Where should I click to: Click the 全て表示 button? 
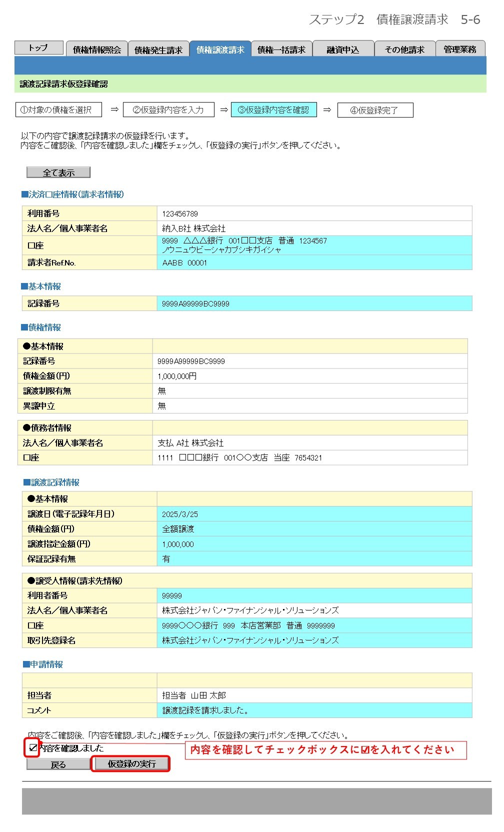(x=58, y=172)
